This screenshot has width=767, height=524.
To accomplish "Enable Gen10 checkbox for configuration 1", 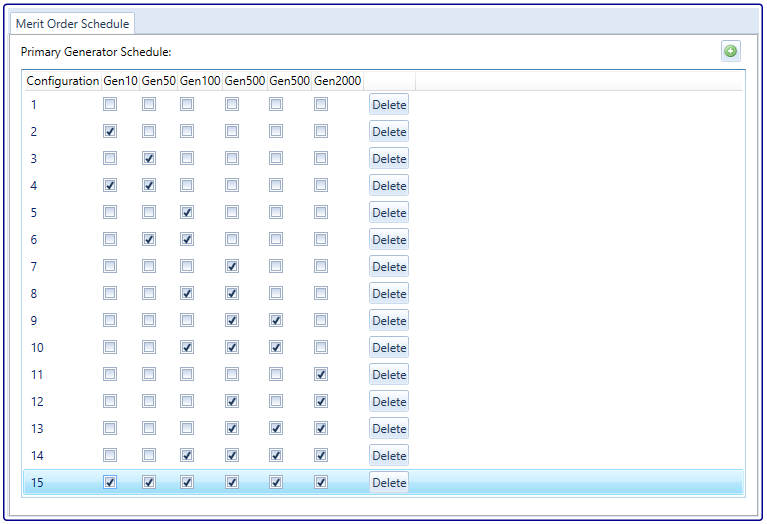I will 110,104.
